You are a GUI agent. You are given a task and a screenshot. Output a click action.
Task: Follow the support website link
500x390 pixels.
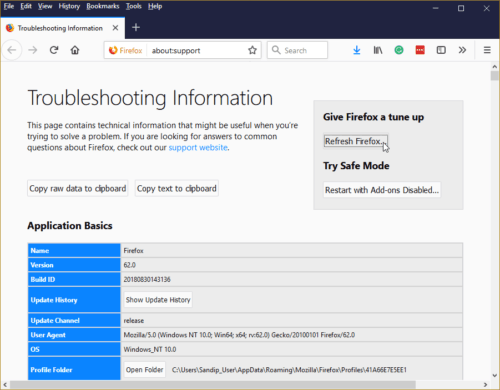[198, 148]
